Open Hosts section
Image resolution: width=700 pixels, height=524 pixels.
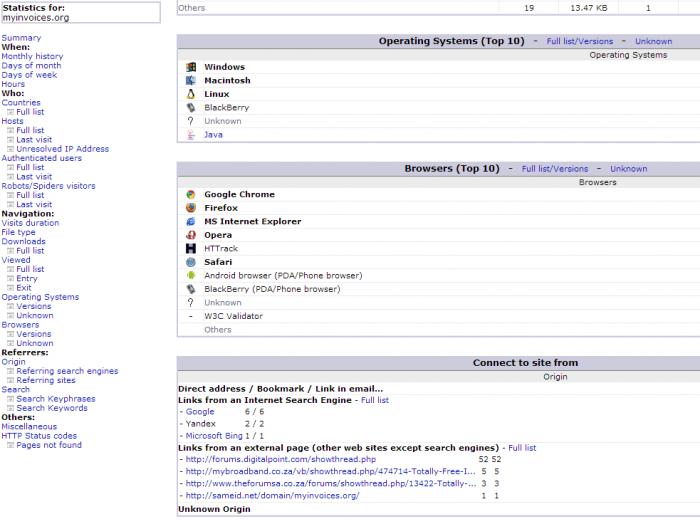point(12,121)
